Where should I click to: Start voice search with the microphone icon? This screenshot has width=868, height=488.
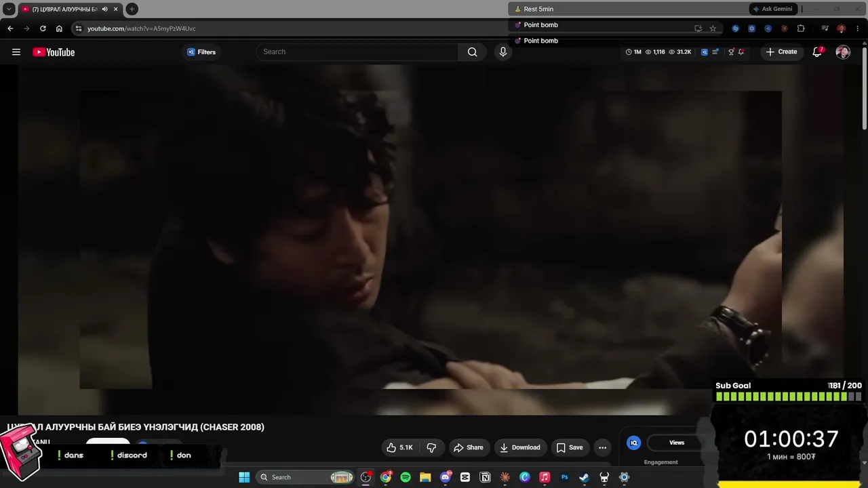502,52
